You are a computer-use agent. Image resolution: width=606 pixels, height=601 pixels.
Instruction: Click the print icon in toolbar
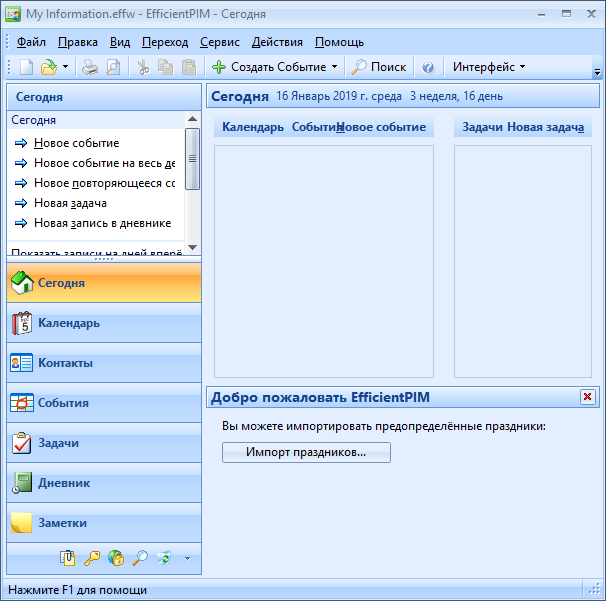coord(90,67)
